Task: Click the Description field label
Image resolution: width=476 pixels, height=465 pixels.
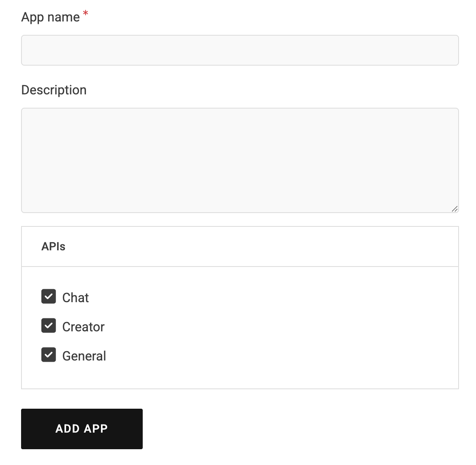Action: click(x=54, y=90)
